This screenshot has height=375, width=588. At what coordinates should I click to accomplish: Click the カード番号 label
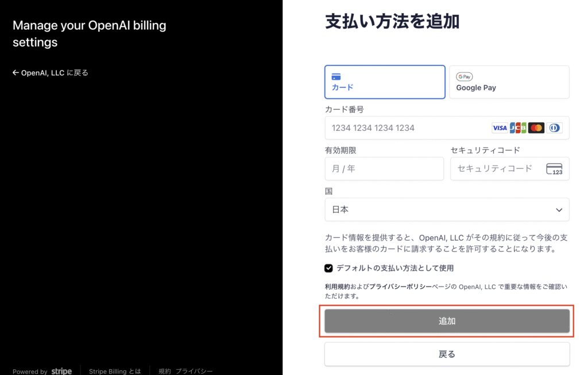[345, 110]
